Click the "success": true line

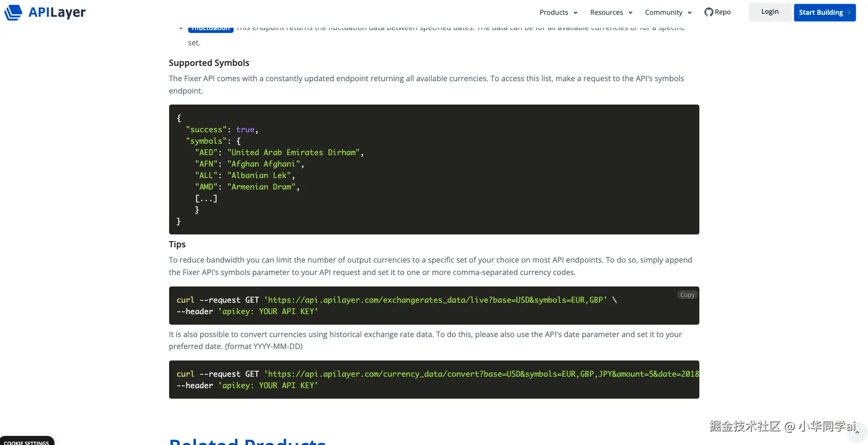point(222,129)
